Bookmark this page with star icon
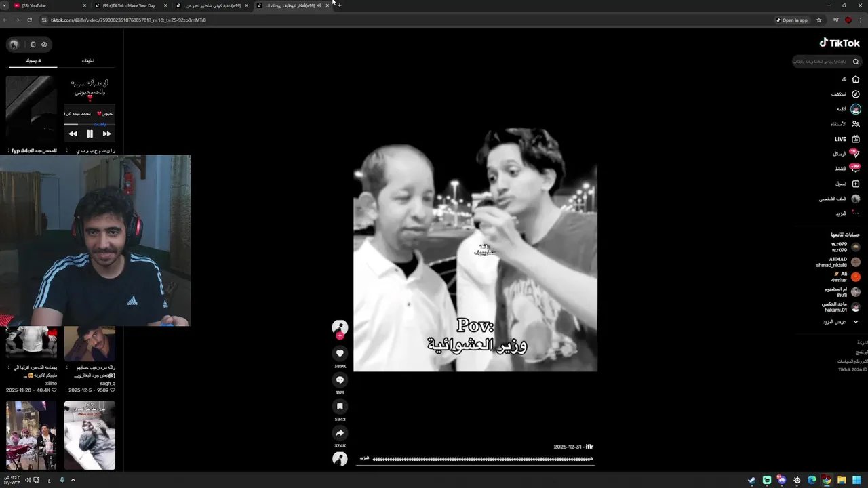The height and width of the screenshot is (488, 868). click(818, 20)
